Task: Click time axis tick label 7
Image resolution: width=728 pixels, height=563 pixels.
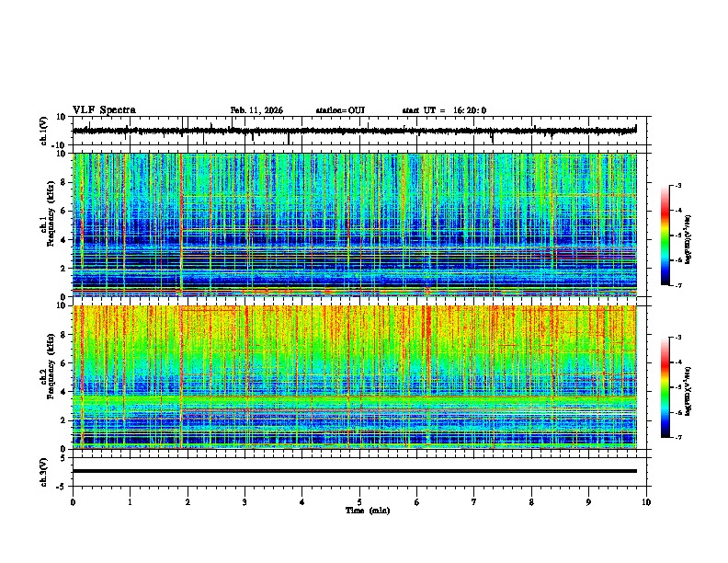Action: click(x=474, y=502)
